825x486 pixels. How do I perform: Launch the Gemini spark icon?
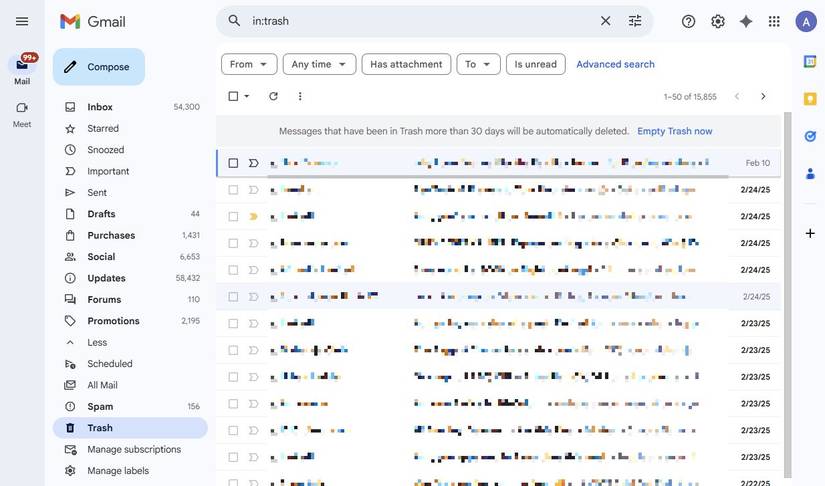coord(746,22)
